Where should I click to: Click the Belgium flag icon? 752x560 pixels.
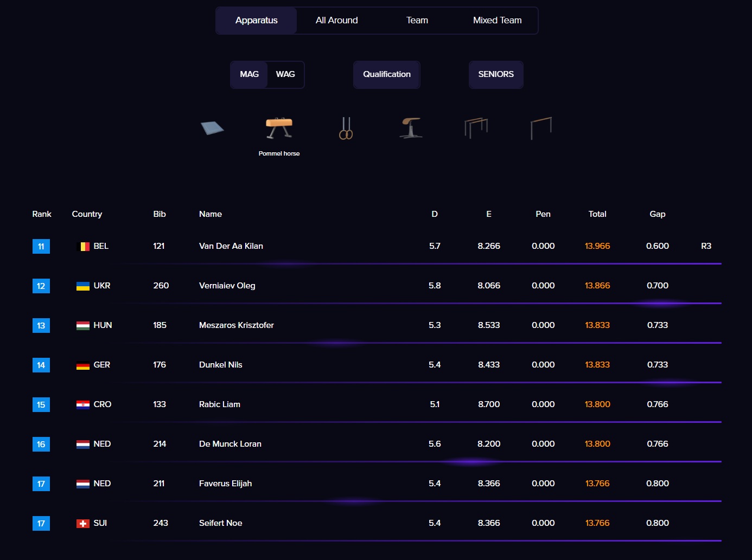85,247
